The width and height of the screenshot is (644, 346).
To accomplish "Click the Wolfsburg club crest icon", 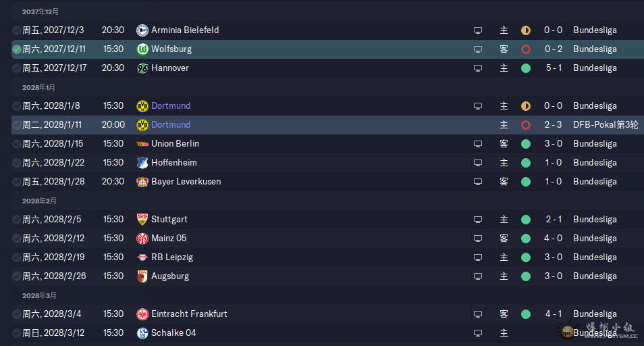I will point(142,49).
